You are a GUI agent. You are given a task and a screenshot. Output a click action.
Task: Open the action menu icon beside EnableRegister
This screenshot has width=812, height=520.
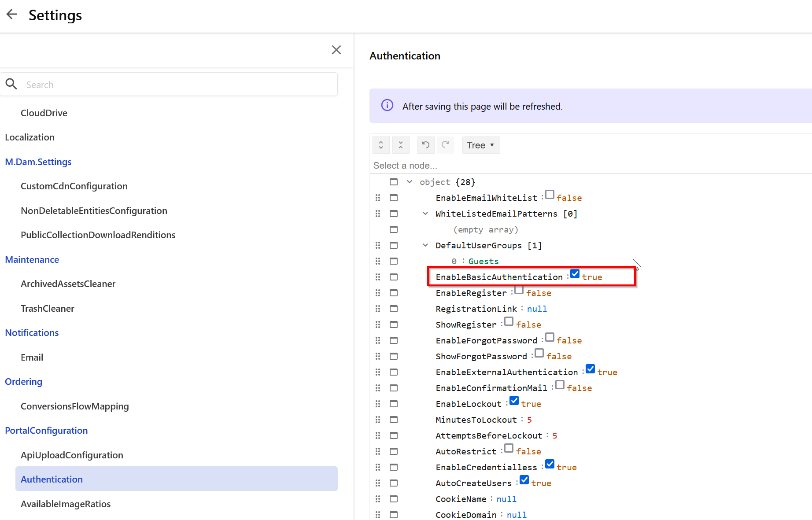tap(394, 293)
